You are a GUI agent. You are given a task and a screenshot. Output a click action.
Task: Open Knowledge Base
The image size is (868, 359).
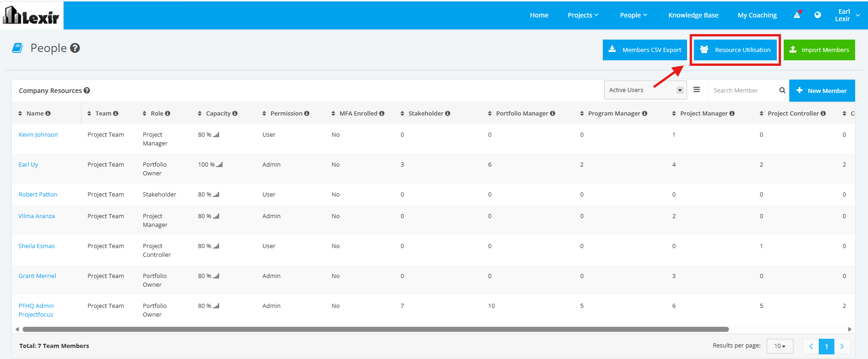point(693,15)
